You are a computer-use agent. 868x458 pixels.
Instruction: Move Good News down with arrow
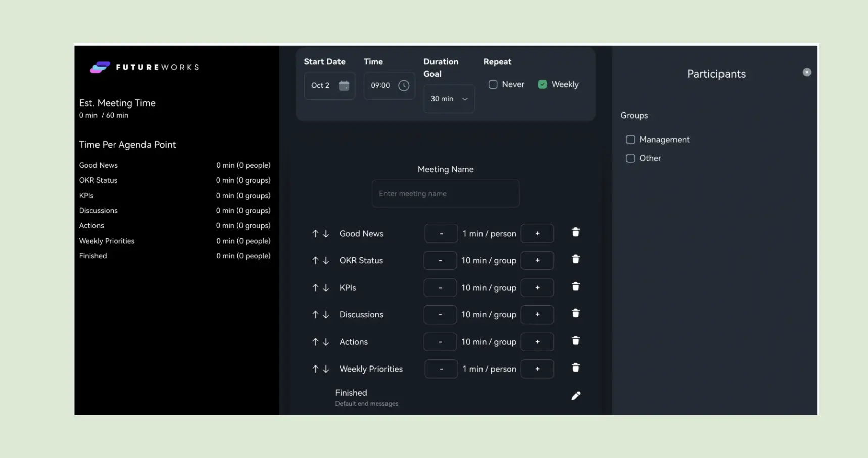pyautogui.click(x=326, y=234)
